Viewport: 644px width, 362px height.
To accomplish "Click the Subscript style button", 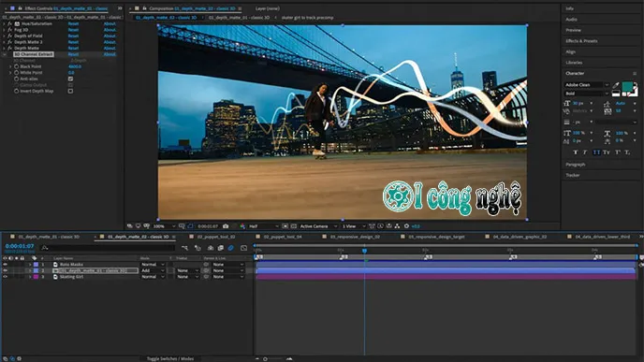I will pos(627,152).
